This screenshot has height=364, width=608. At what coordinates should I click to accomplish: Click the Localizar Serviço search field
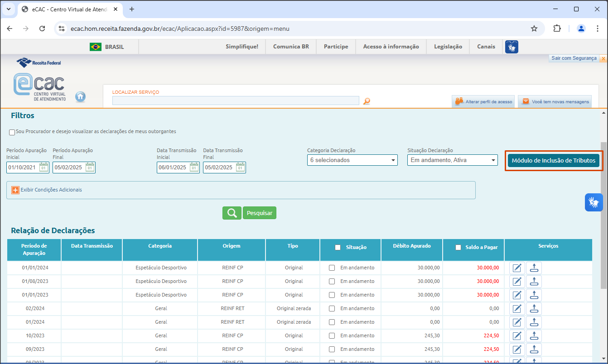point(236,101)
